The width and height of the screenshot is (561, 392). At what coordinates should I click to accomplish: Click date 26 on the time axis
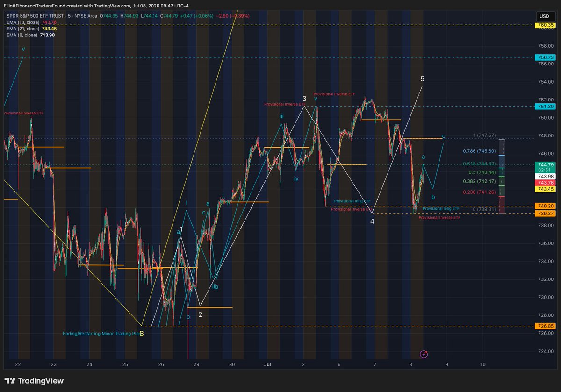tap(161, 364)
